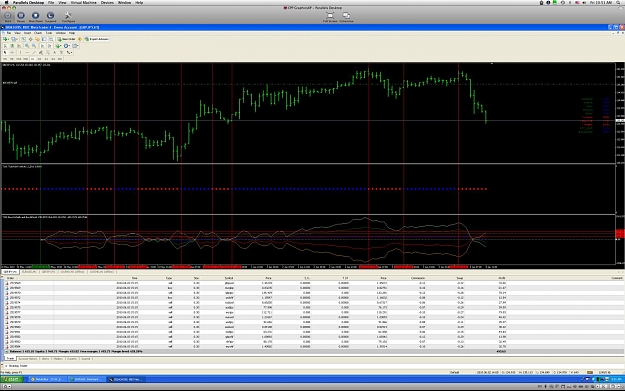Image resolution: width=625 pixels, height=391 pixels.
Task: Select the text tool
Action: pyautogui.click(x=55, y=53)
